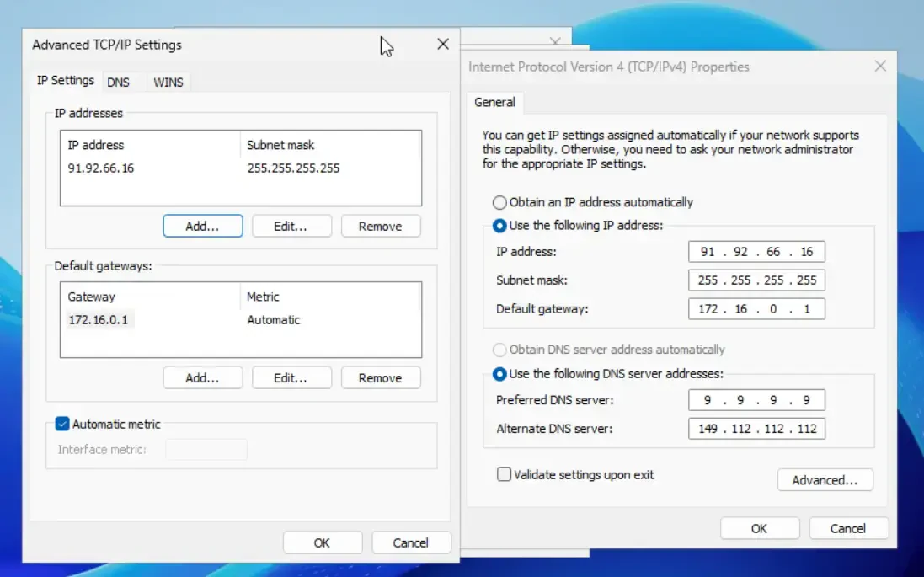Close the IPv4 Properties window
This screenshot has width=924, height=577.
tap(880, 67)
